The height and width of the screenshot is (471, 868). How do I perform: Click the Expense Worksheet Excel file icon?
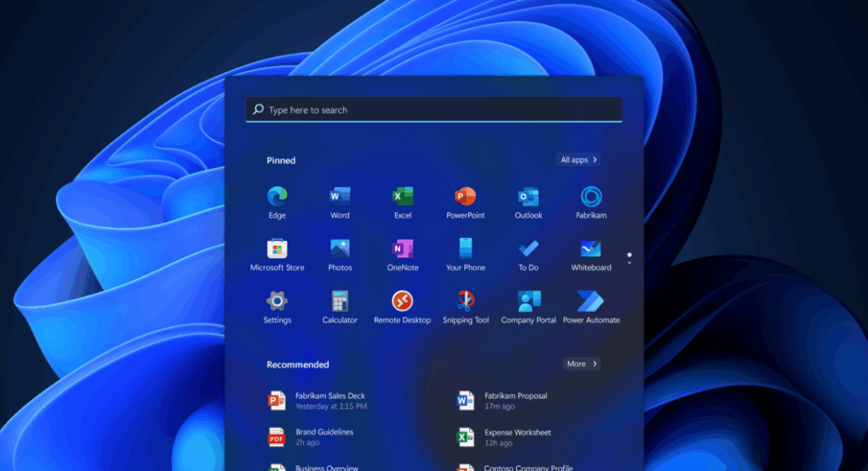465,437
